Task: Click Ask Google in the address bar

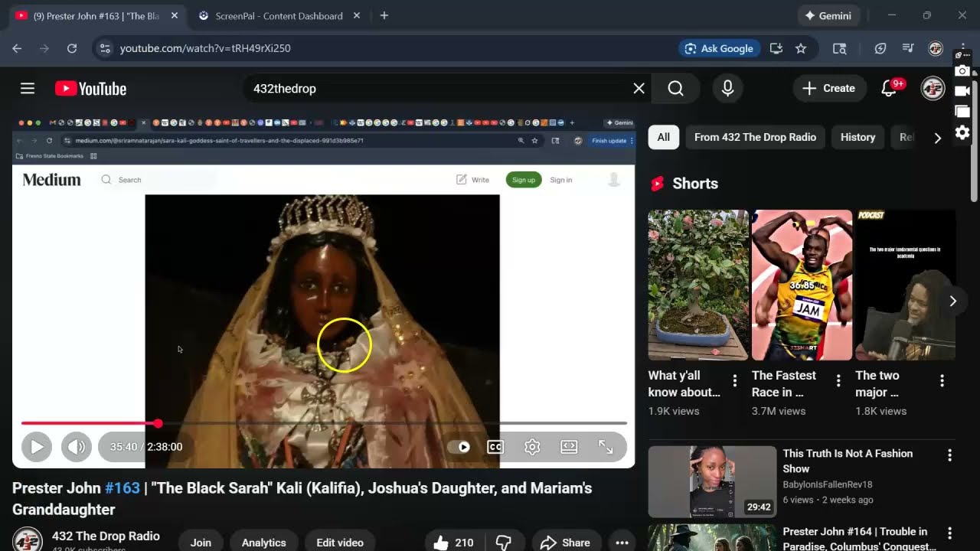Action: (719, 48)
